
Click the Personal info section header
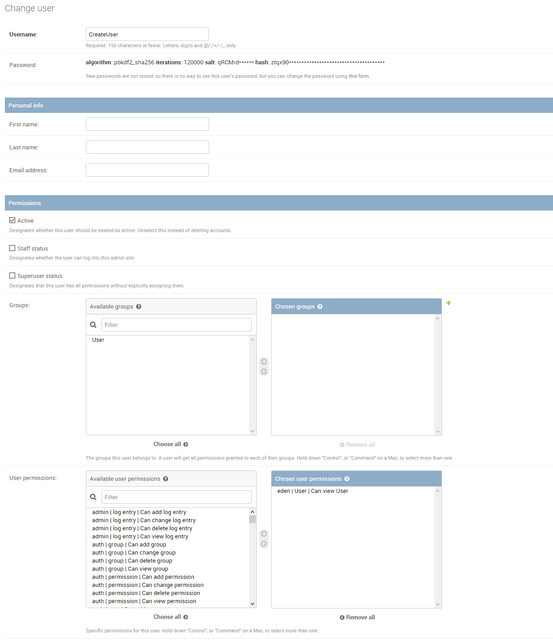(x=279, y=105)
